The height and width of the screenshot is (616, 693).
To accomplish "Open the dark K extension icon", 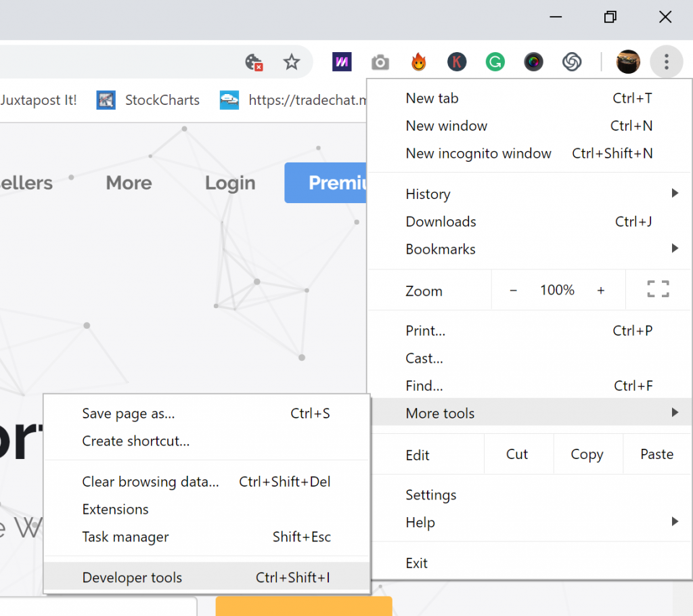I will pos(457,62).
